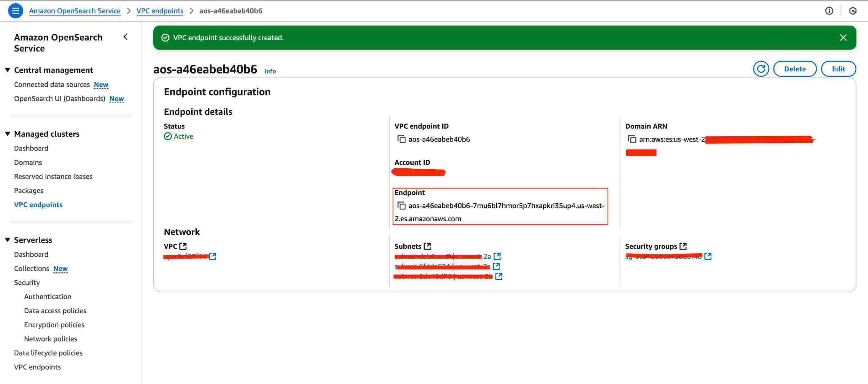Open the info panel icon in header
Screen dimensions: 868x384
point(829,11)
